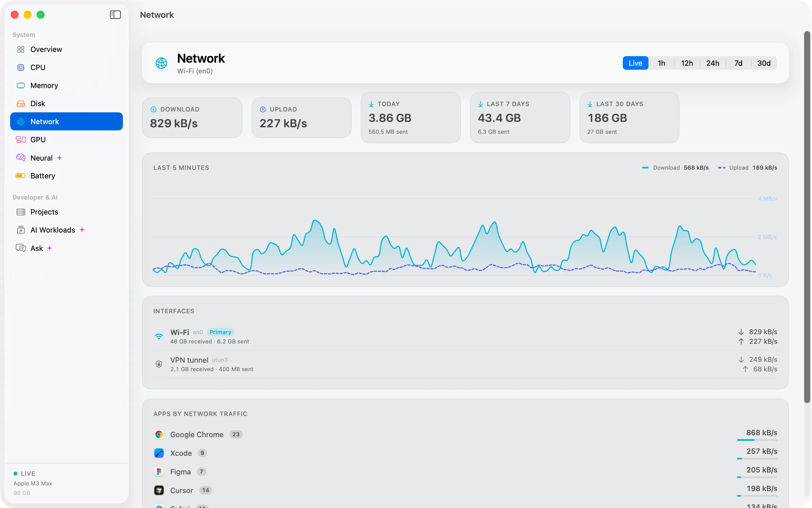Open the CPU chip icon entry
This screenshot has height=508, width=812.
[21, 67]
